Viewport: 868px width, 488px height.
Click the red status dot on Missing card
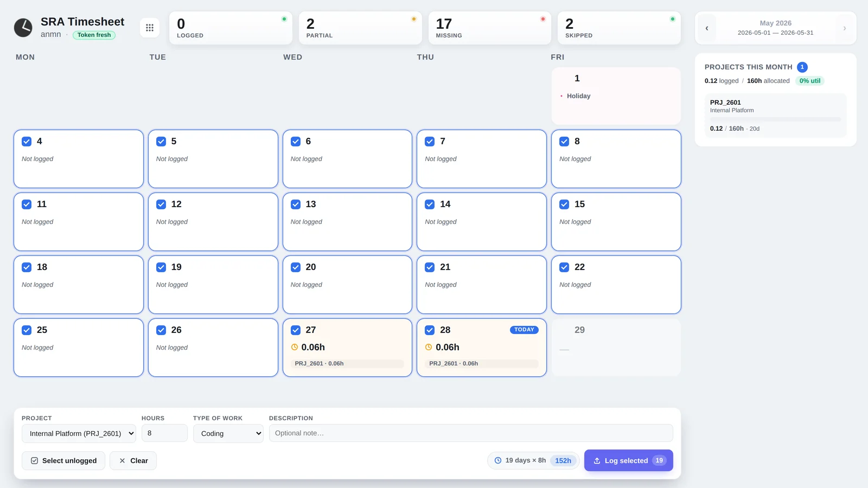click(542, 19)
